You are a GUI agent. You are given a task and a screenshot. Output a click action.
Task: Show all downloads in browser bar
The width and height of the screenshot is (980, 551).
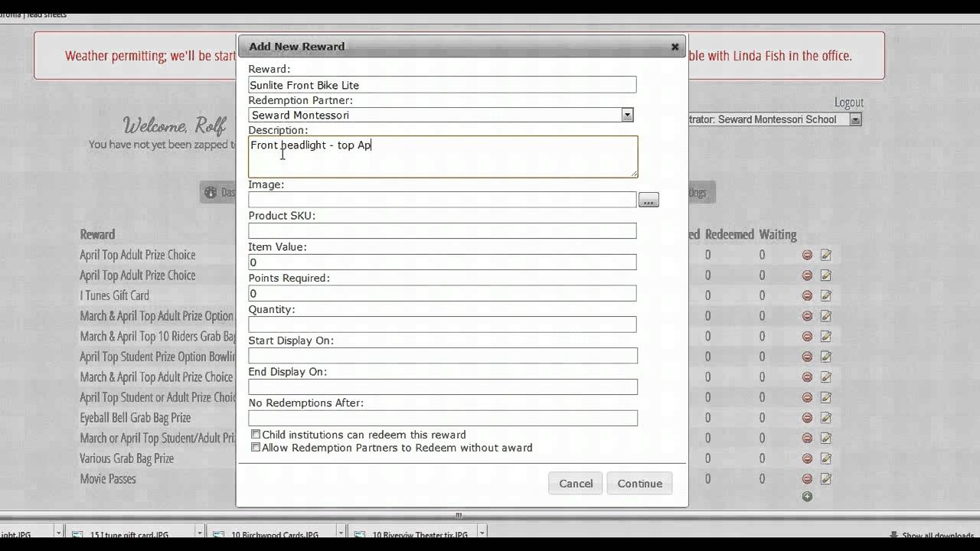(x=933, y=536)
